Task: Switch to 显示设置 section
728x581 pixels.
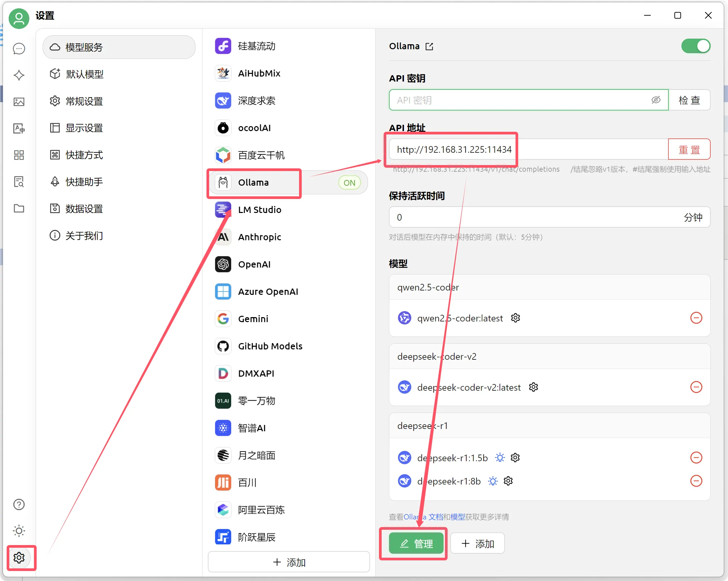Action: pyautogui.click(x=84, y=128)
